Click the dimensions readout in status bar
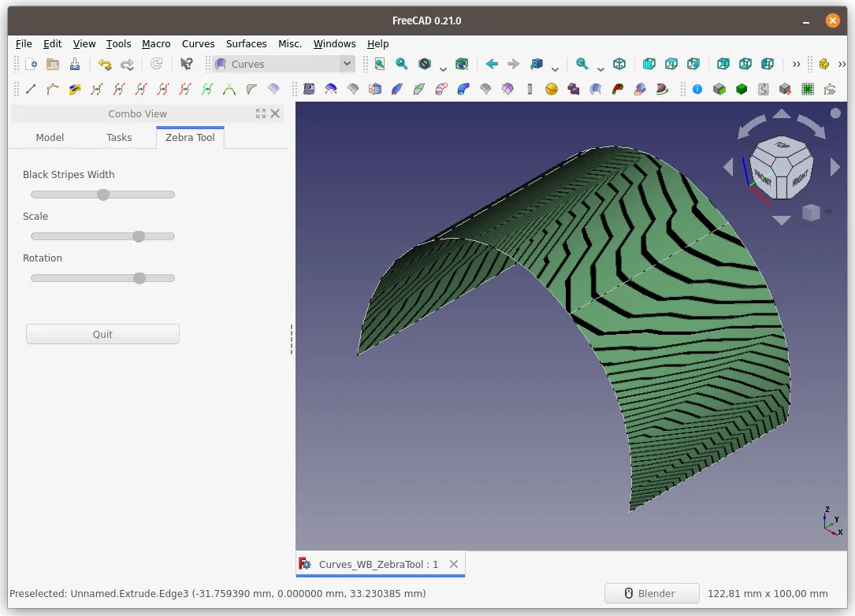Image resolution: width=855 pixels, height=616 pixels. point(768,593)
